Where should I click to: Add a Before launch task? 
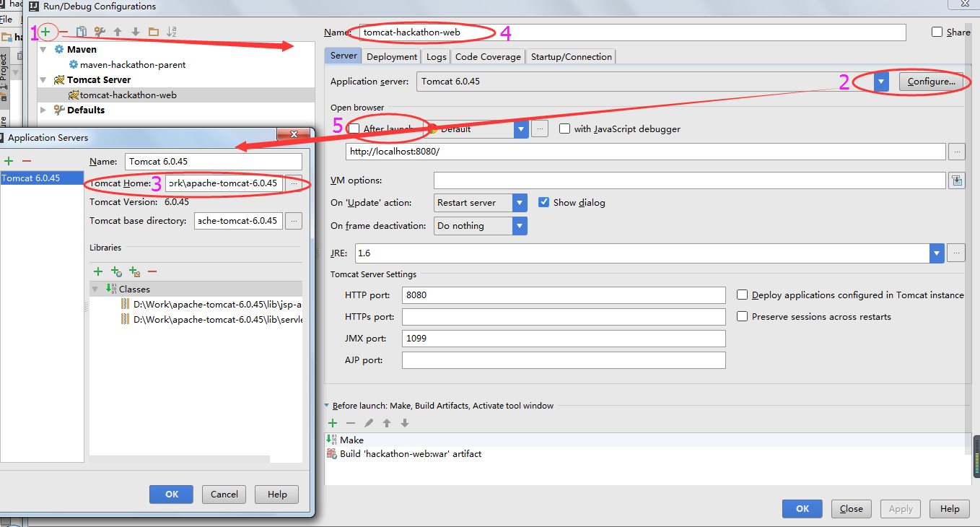333,423
